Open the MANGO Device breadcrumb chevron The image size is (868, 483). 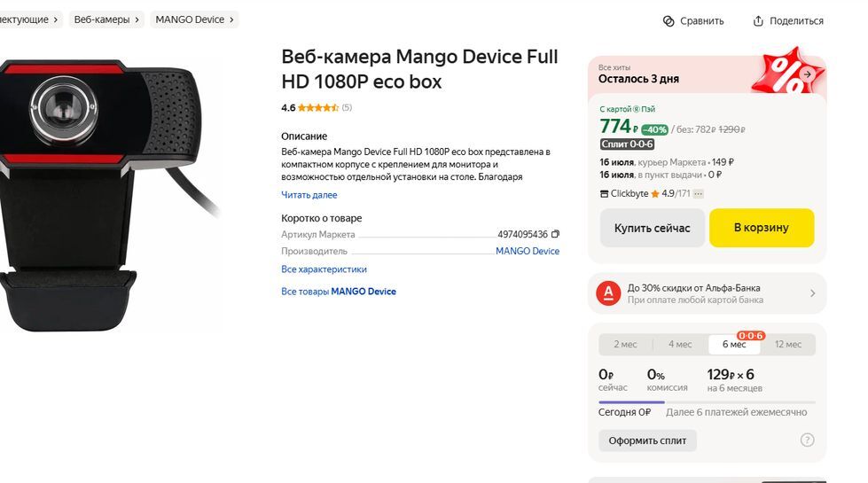(x=232, y=19)
